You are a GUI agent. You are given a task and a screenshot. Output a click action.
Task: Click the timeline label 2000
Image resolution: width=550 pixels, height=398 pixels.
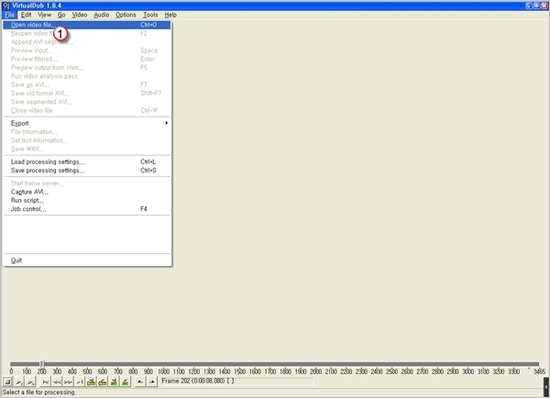coord(316,371)
